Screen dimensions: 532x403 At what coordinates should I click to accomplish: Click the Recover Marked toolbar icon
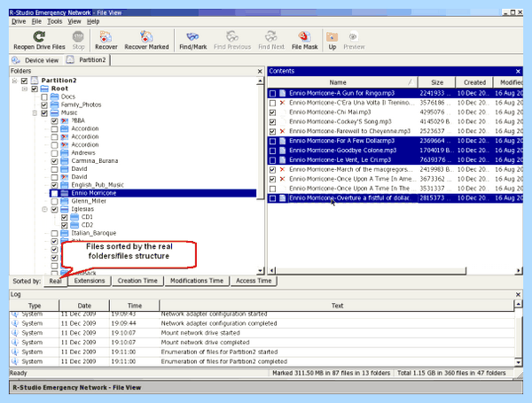pyautogui.click(x=146, y=36)
